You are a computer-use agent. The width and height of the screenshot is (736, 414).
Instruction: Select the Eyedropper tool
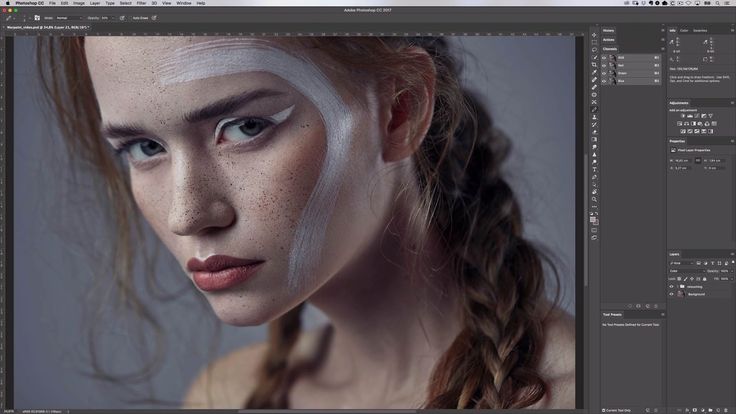[x=594, y=72]
